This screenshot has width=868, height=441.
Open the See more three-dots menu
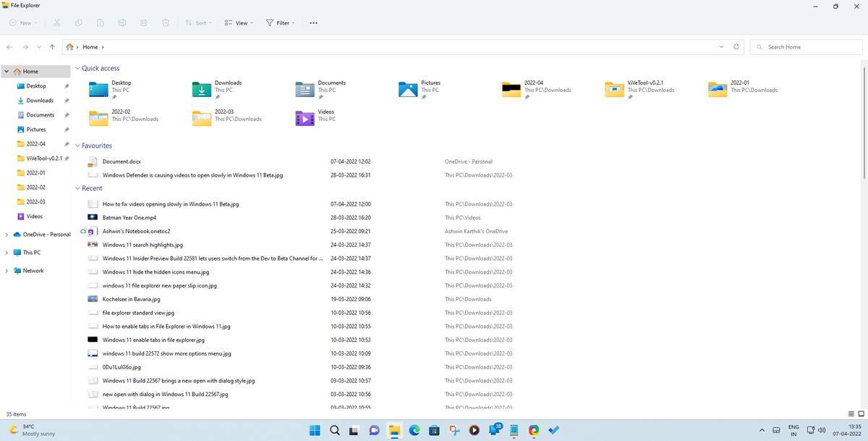coord(313,23)
